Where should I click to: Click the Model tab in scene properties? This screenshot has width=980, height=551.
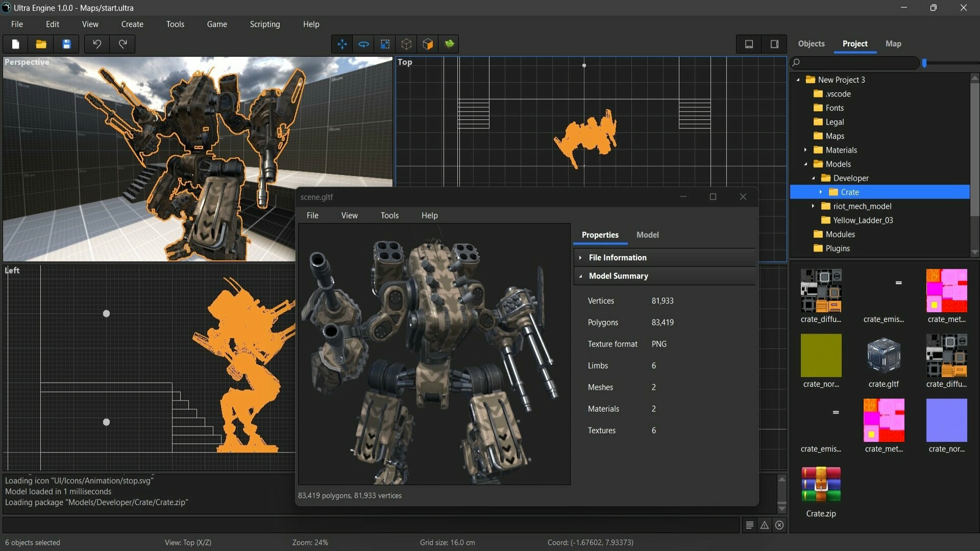pyautogui.click(x=646, y=234)
